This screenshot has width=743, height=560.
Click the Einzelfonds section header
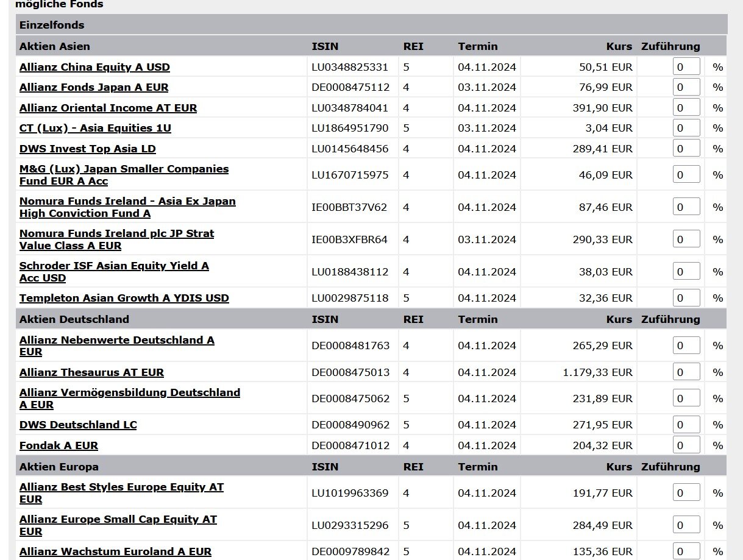click(x=371, y=25)
